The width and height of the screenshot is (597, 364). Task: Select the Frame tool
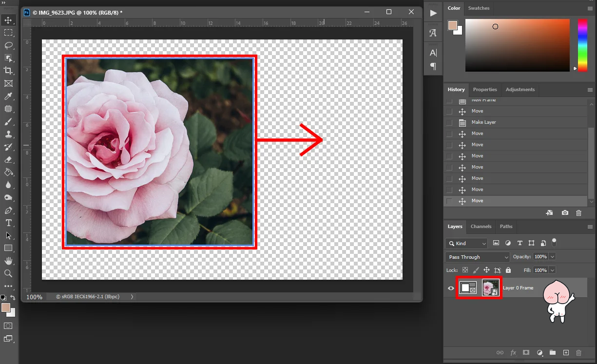coord(8,84)
